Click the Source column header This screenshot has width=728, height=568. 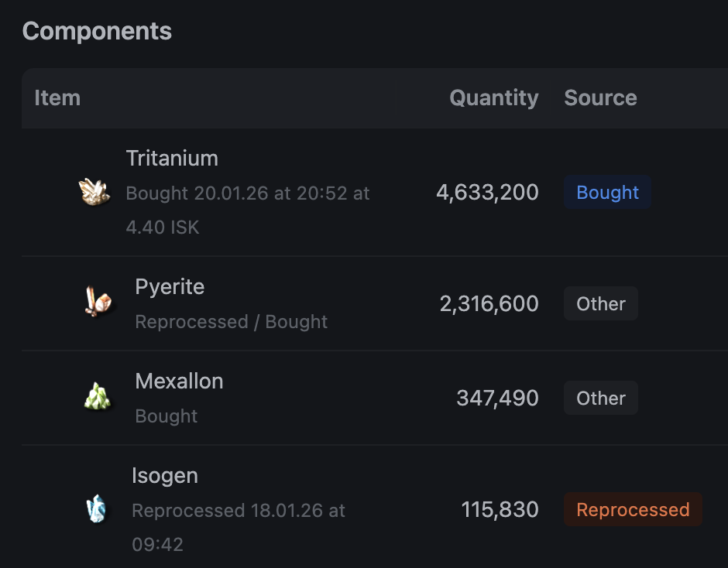pyautogui.click(x=600, y=98)
